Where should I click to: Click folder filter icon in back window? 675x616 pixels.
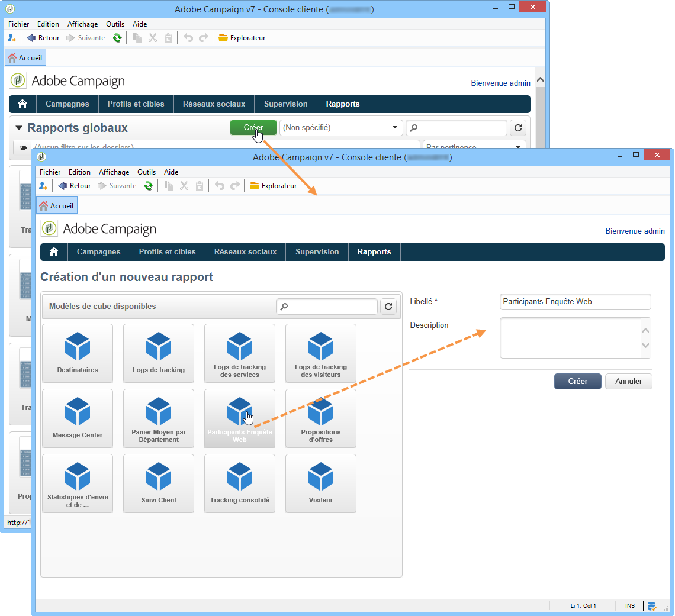click(x=23, y=147)
